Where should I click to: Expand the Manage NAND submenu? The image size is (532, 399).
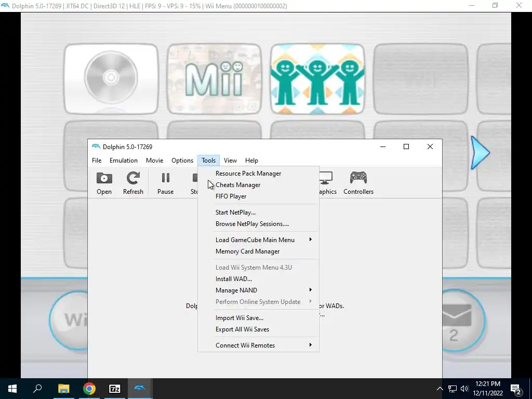tap(258, 290)
